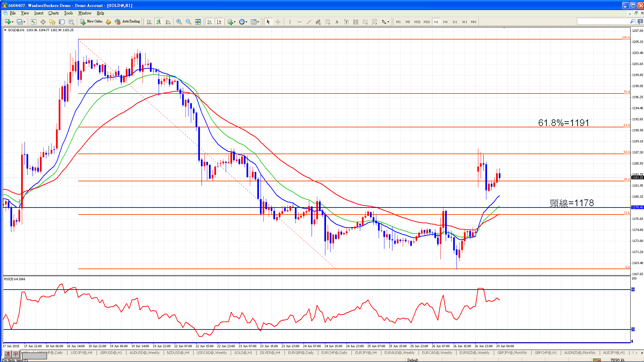Select the text tool A
Image resolution: width=644 pixels, height=362 pixels.
coord(337,22)
